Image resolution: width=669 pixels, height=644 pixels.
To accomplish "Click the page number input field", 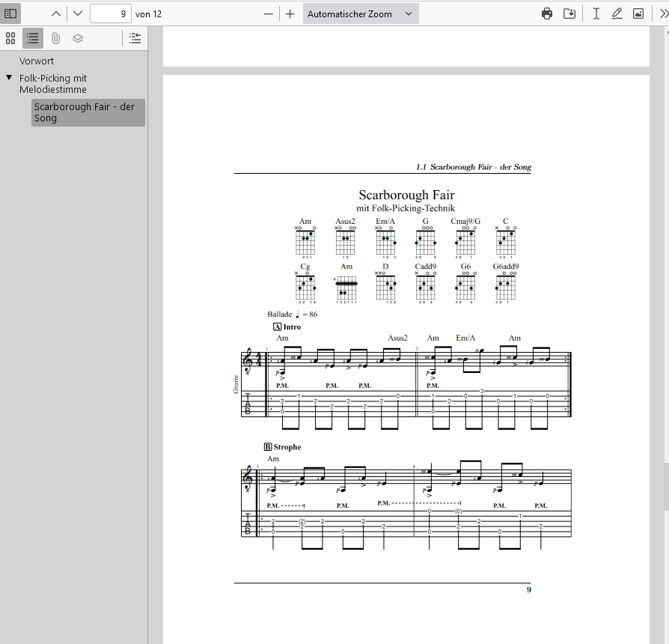I will point(110,13).
